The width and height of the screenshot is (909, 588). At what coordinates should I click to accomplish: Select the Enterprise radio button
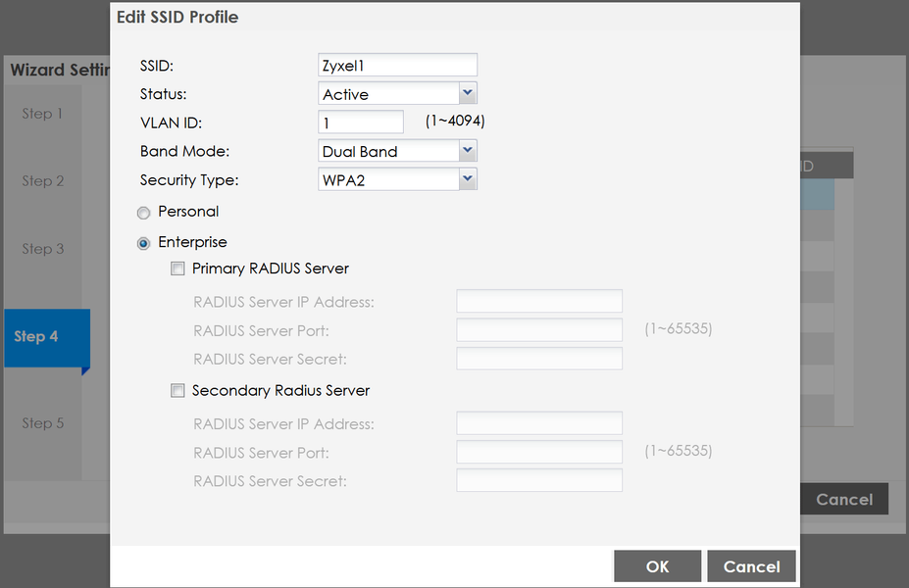pyautogui.click(x=144, y=243)
